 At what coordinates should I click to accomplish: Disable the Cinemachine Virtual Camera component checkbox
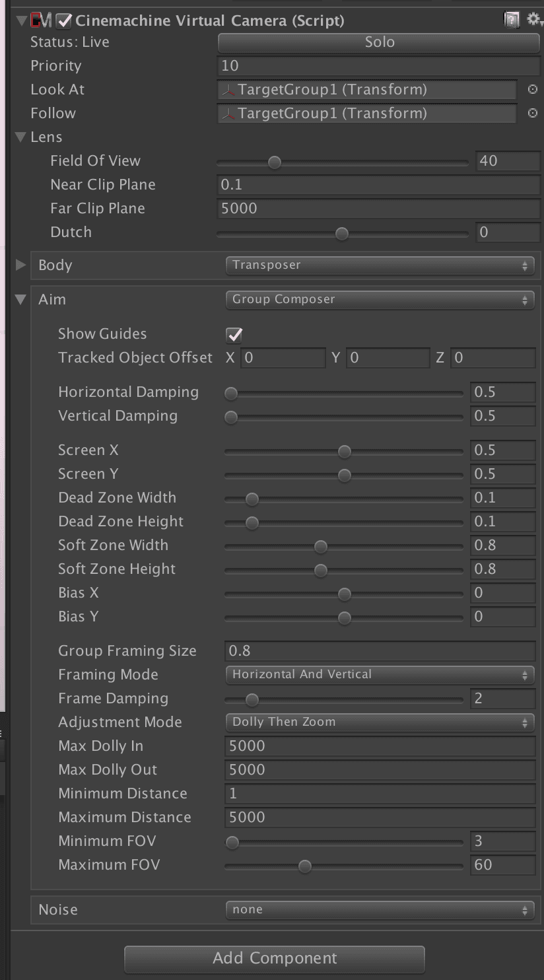pyautogui.click(x=64, y=21)
